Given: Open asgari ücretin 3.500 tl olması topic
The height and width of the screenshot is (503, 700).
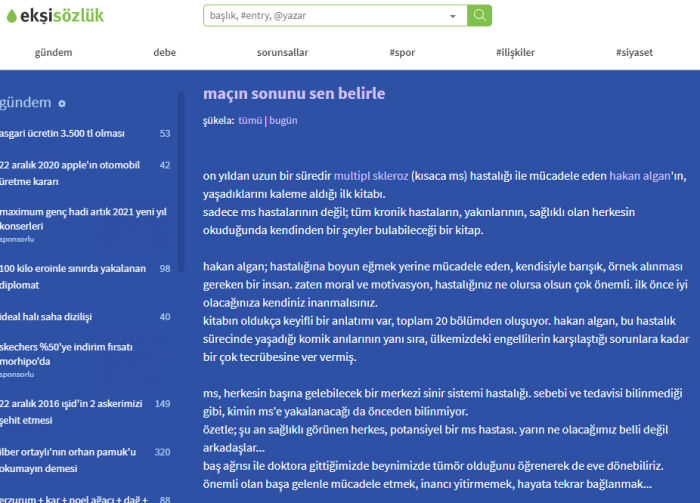Looking at the screenshot, I should [x=62, y=133].
